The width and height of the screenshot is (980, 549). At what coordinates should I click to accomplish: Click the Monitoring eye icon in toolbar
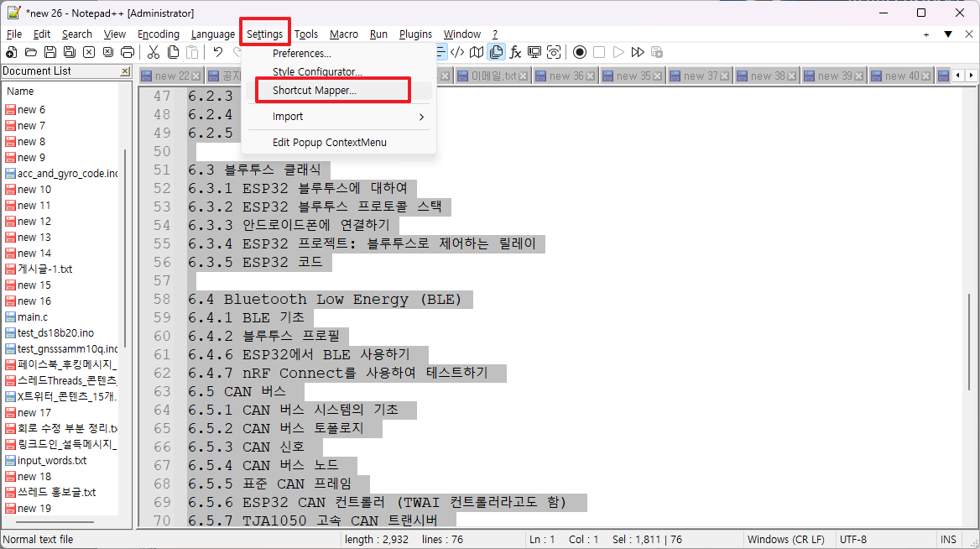pos(554,53)
